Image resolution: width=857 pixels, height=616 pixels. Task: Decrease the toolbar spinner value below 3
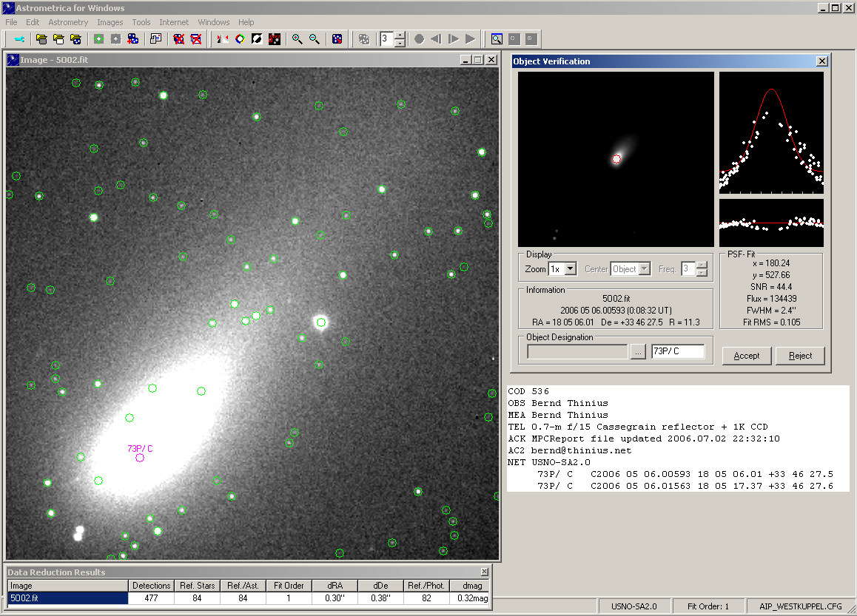[400, 43]
